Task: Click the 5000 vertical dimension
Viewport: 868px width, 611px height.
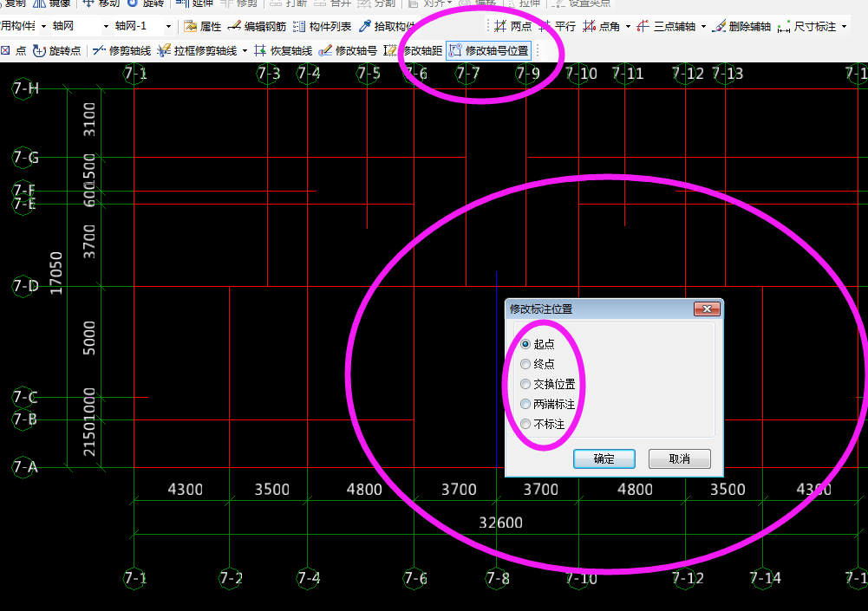Action: tap(88, 338)
